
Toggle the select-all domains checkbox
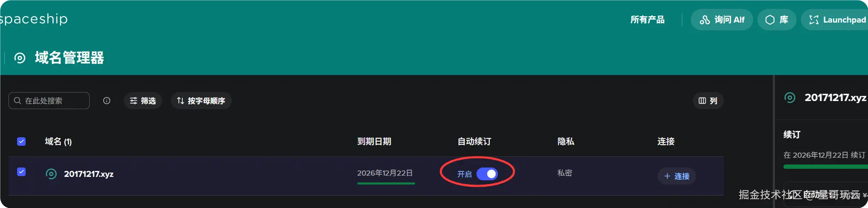[x=21, y=142]
